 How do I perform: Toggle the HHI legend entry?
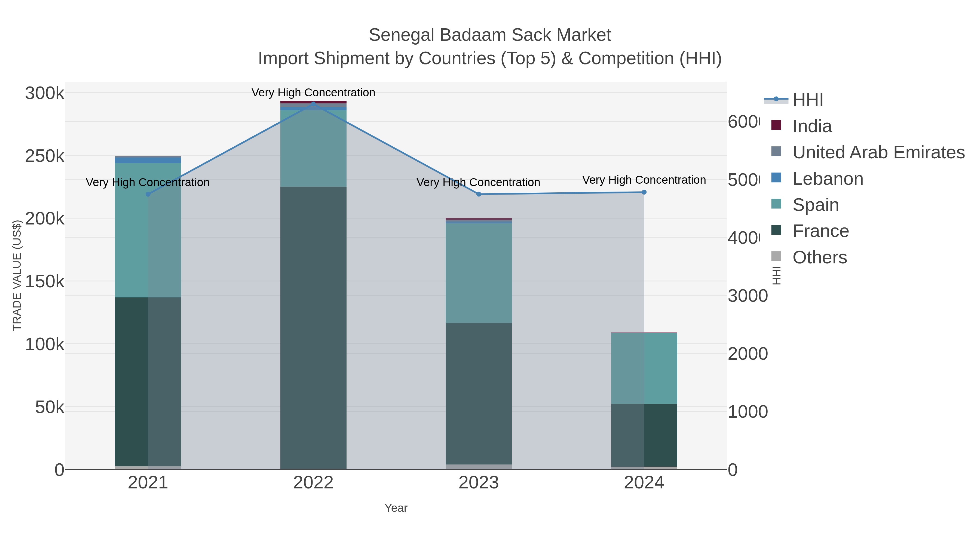pos(794,100)
